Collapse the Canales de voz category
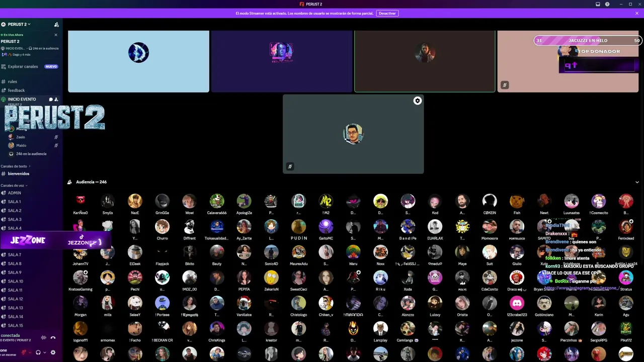Image resolution: width=644 pixels, height=362 pixels. click(14, 186)
